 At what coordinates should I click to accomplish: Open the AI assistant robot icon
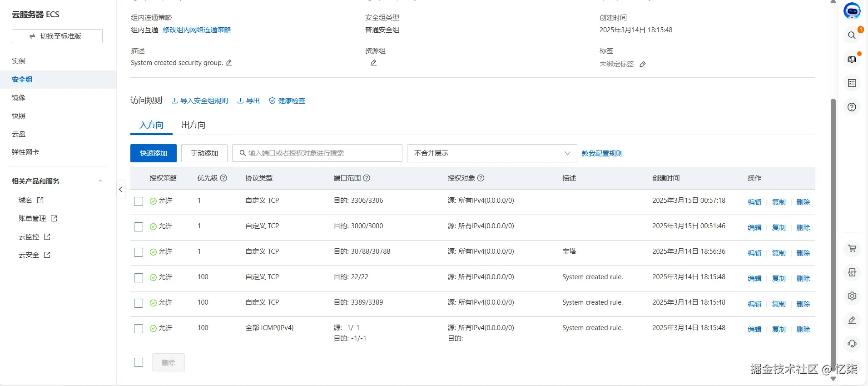[852, 11]
